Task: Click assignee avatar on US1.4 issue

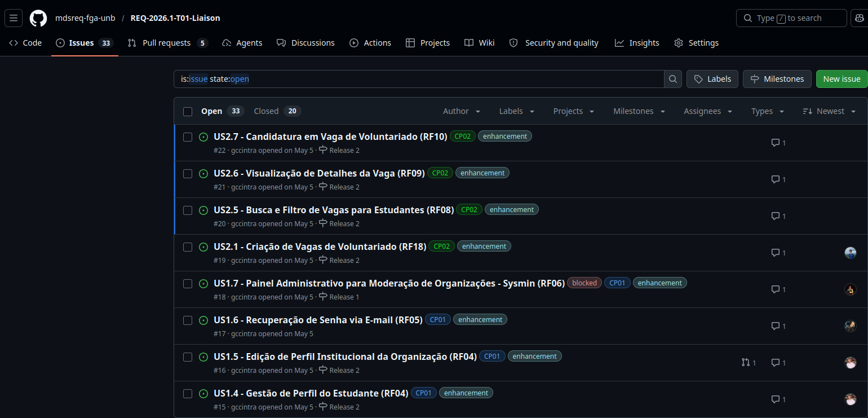Action: point(851,399)
